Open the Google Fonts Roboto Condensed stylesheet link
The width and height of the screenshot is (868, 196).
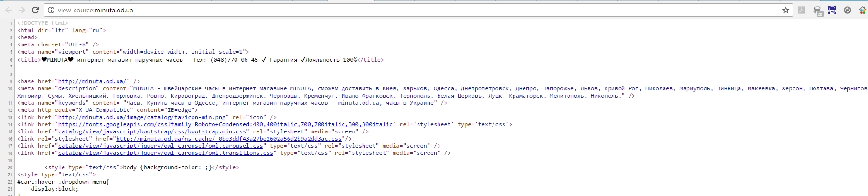(x=225, y=125)
